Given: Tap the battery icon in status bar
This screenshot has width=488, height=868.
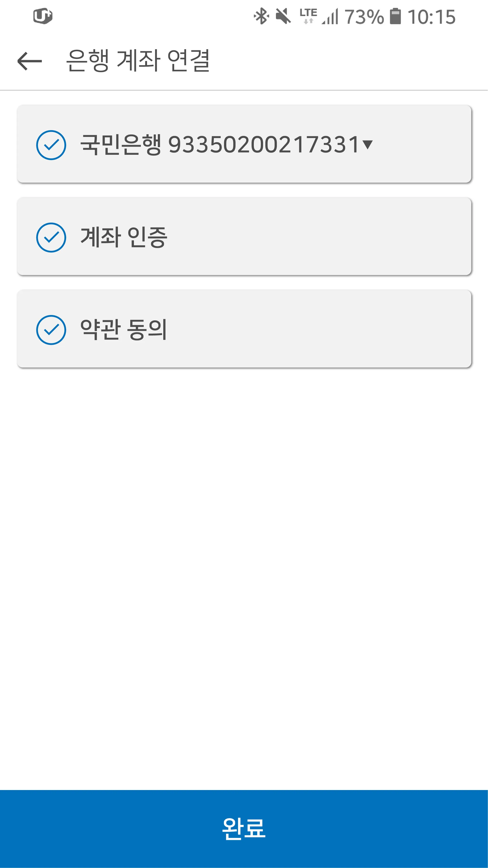Looking at the screenshot, I should coord(395,16).
